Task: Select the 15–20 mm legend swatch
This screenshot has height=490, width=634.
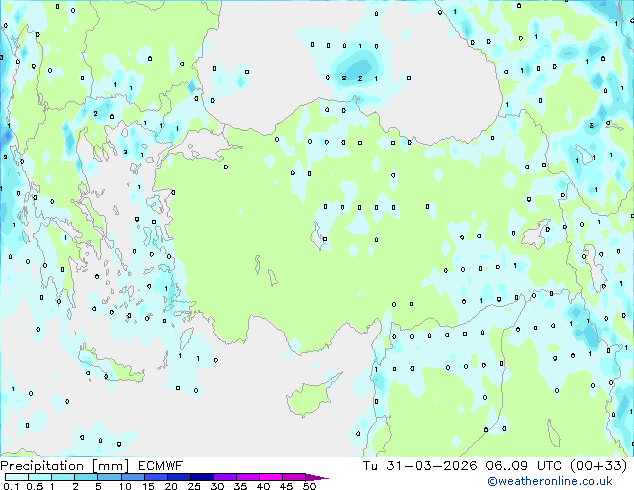Action: tap(156, 477)
